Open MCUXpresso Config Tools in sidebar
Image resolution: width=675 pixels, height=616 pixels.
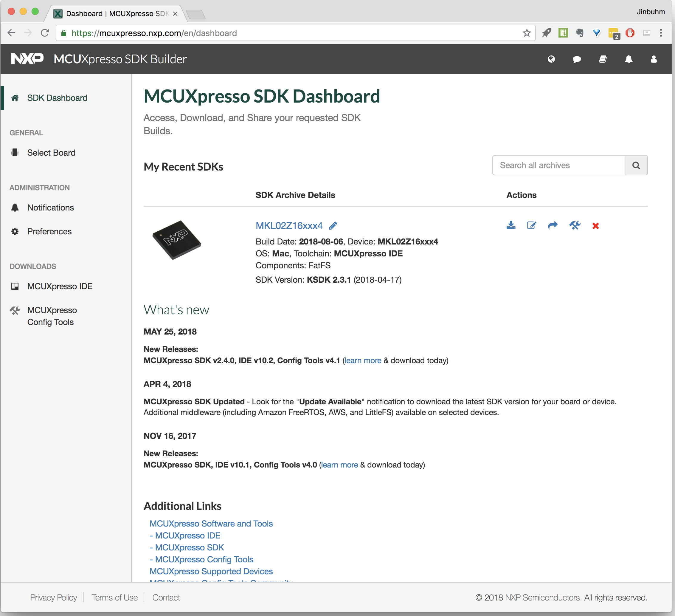52,316
